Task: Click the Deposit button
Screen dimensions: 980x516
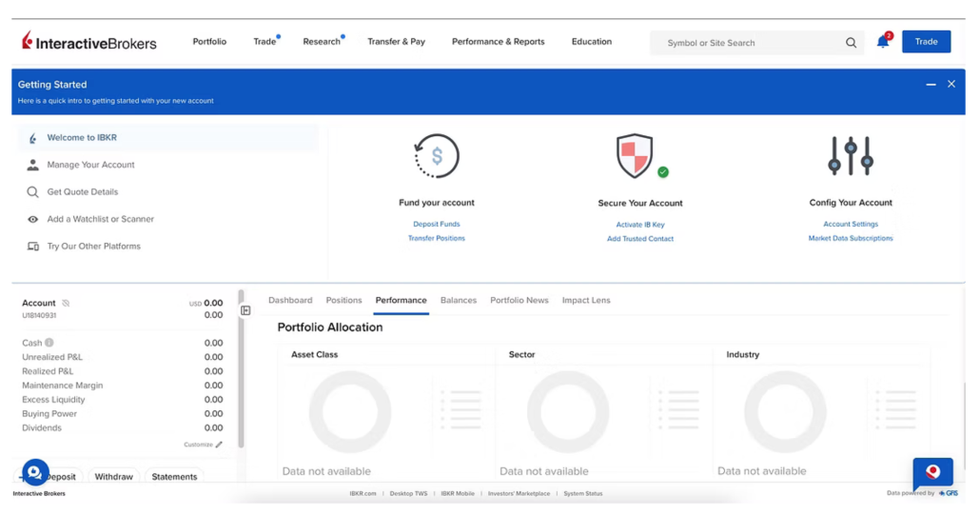Action: [61, 477]
